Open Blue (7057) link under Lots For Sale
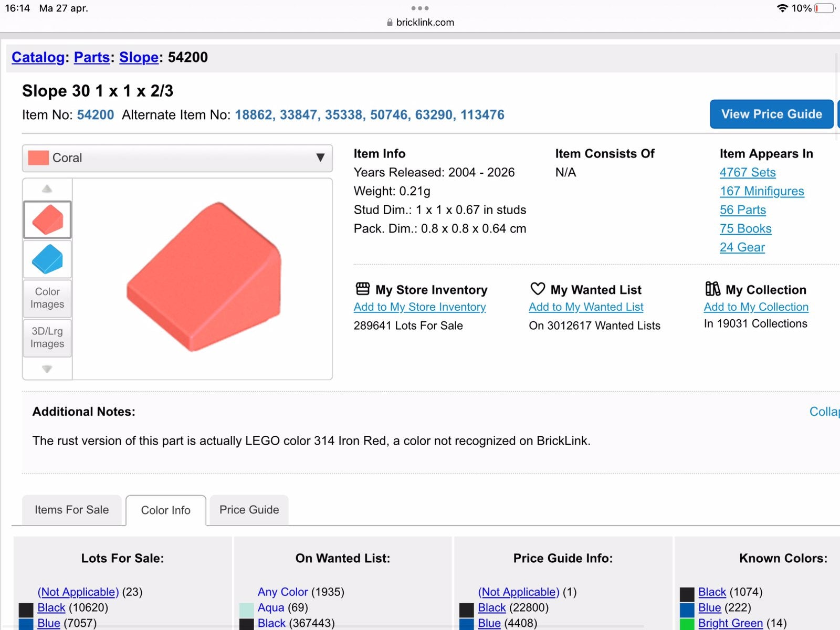Image resolution: width=840 pixels, height=630 pixels. pyautogui.click(x=49, y=623)
